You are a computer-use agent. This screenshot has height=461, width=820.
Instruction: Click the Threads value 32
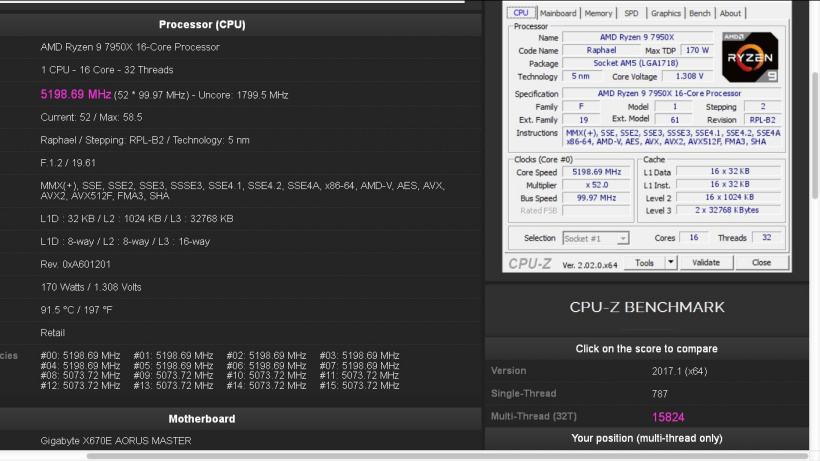[x=767, y=237]
